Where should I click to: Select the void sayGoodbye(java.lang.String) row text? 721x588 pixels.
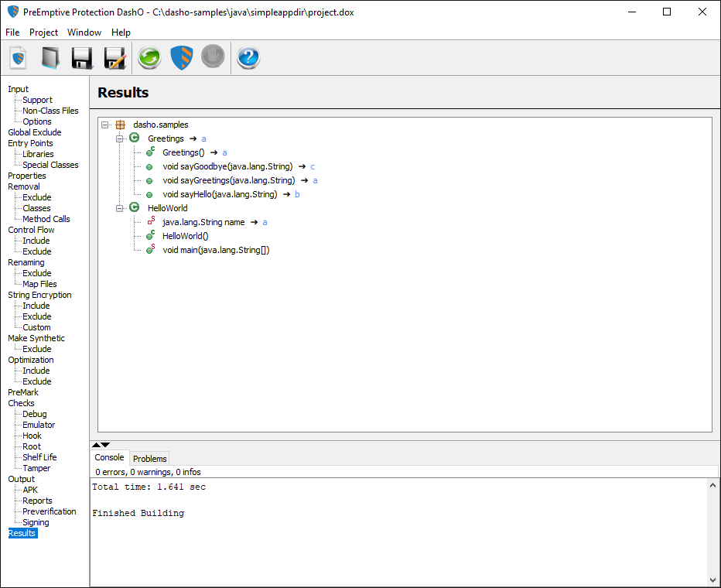click(x=227, y=166)
